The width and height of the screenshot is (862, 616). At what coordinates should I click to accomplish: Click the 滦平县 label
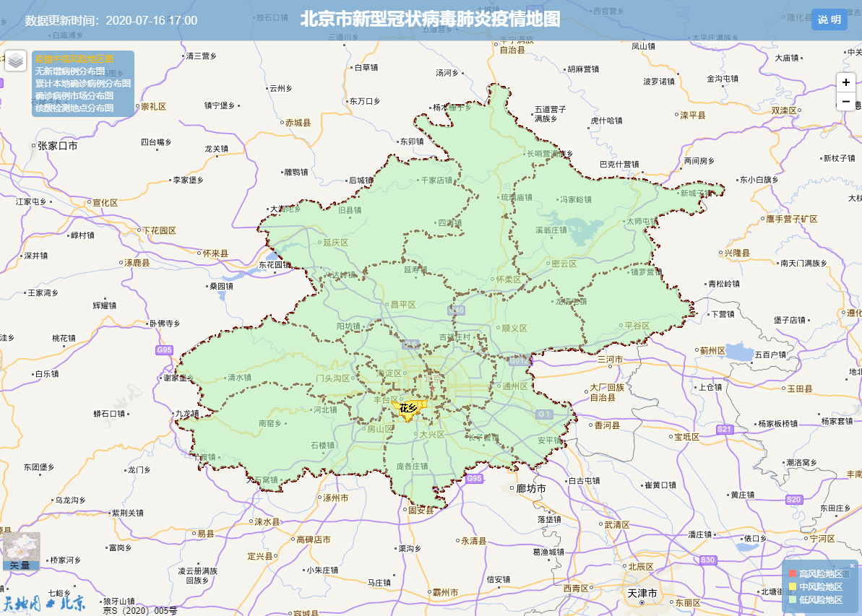(x=693, y=115)
